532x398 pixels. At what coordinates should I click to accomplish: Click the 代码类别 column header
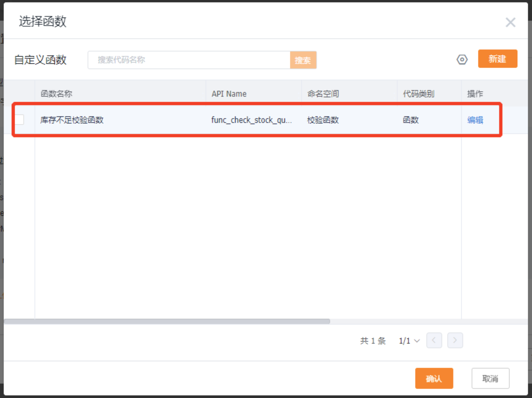pos(418,94)
